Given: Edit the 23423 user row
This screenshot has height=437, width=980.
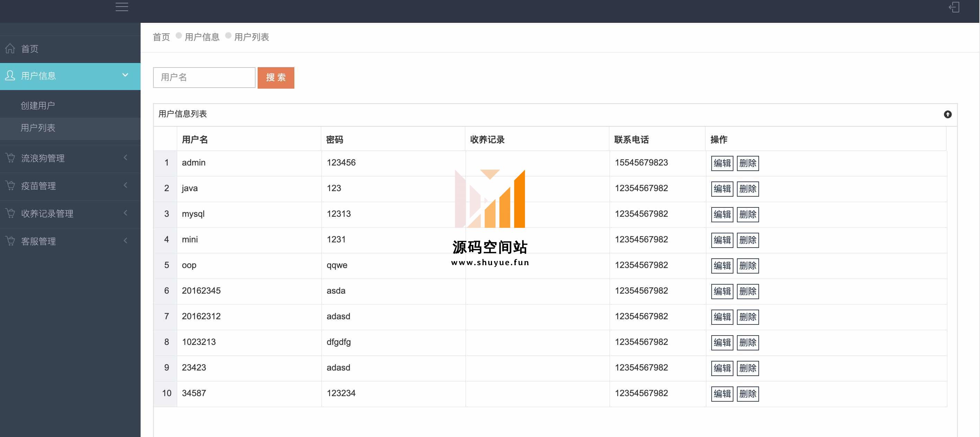Looking at the screenshot, I should [x=722, y=368].
